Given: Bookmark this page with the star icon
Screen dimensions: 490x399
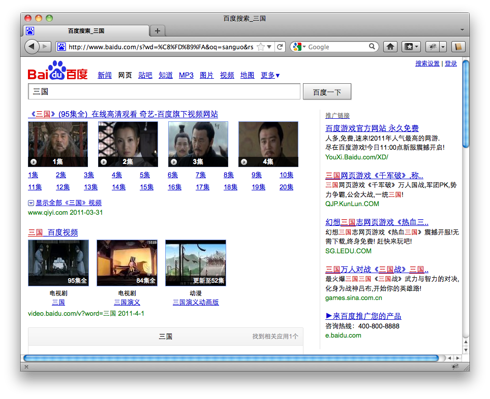Looking at the screenshot, I should 261,47.
